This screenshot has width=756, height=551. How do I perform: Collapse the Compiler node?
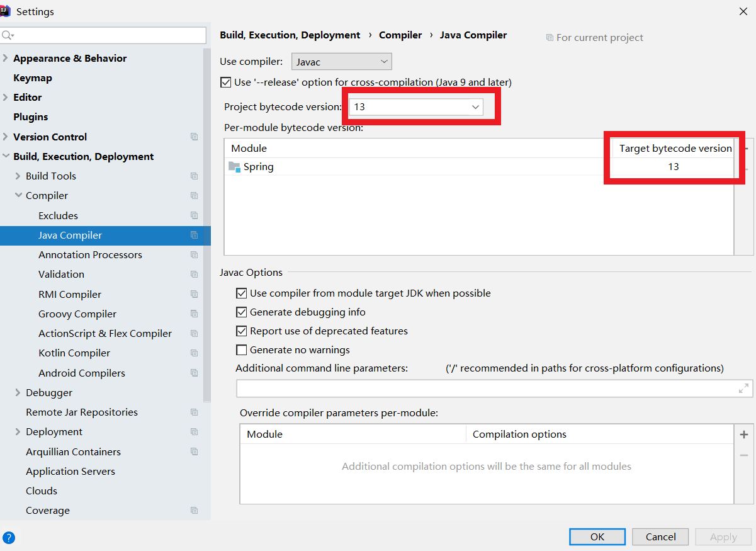18,196
